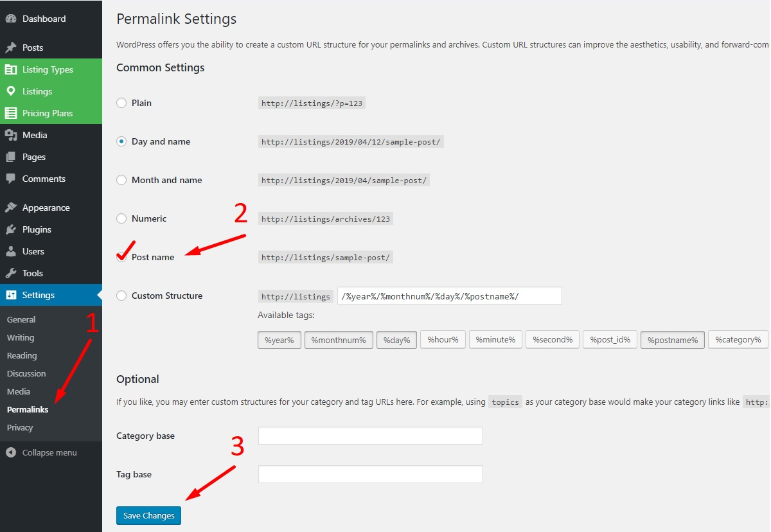Select the Plain permalink radio button
Image resolution: width=771 pixels, height=532 pixels.
click(x=121, y=103)
